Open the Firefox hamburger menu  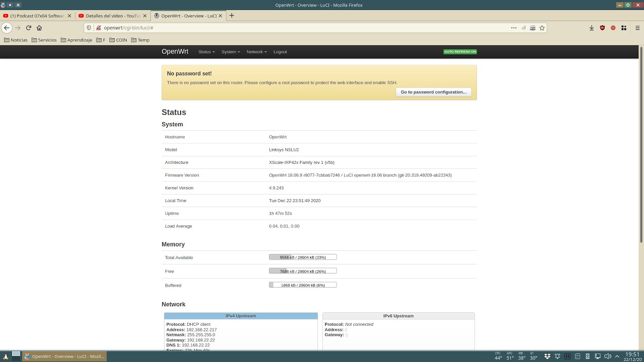tap(637, 28)
